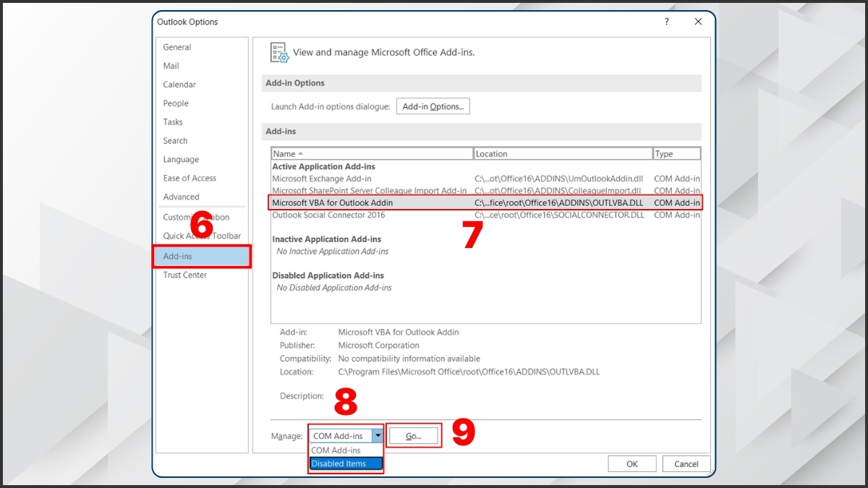This screenshot has width=868, height=488.
Task: Click the UmOutlookAddin.dll location cell
Action: point(559,179)
